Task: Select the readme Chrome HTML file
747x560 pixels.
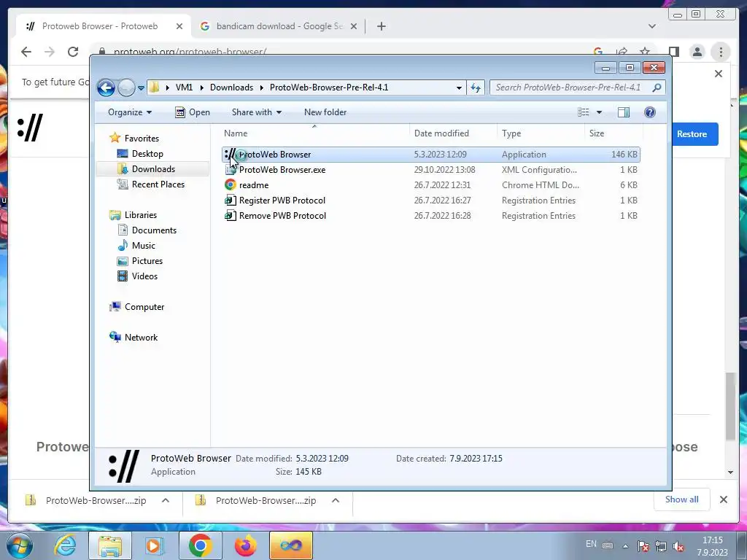Action: click(431, 185)
